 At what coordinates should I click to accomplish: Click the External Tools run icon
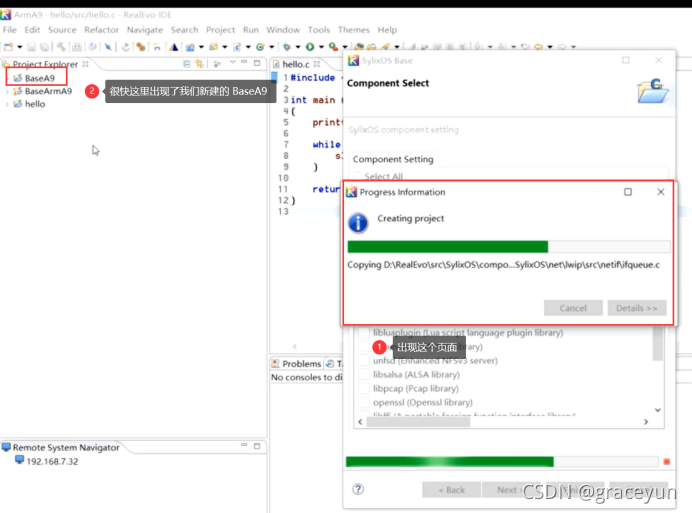tap(333, 46)
